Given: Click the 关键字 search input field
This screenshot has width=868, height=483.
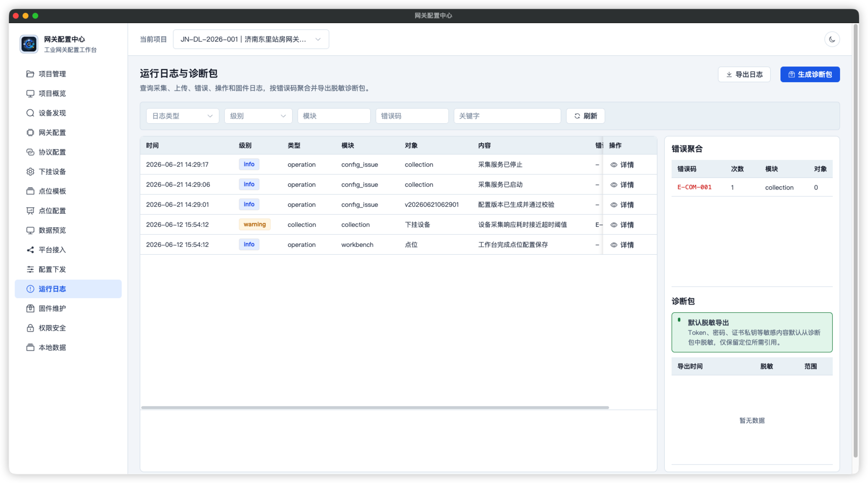Looking at the screenshot, I should [x=508, y=116].
